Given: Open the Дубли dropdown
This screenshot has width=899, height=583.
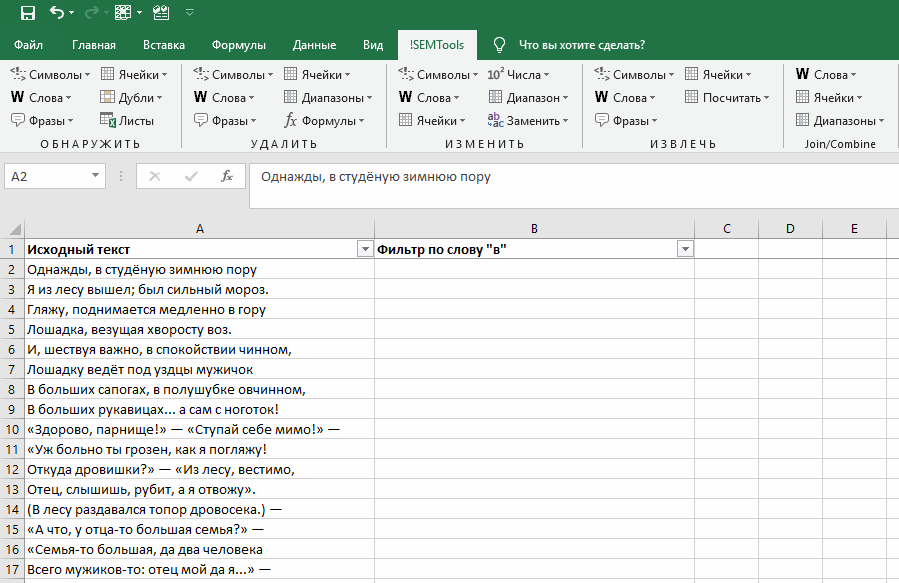Looking at the screenshot, I should 131,97.
